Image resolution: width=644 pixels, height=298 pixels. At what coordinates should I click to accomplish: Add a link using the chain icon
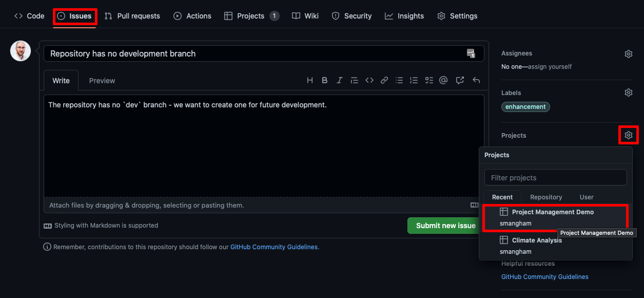tap(384, 80)
